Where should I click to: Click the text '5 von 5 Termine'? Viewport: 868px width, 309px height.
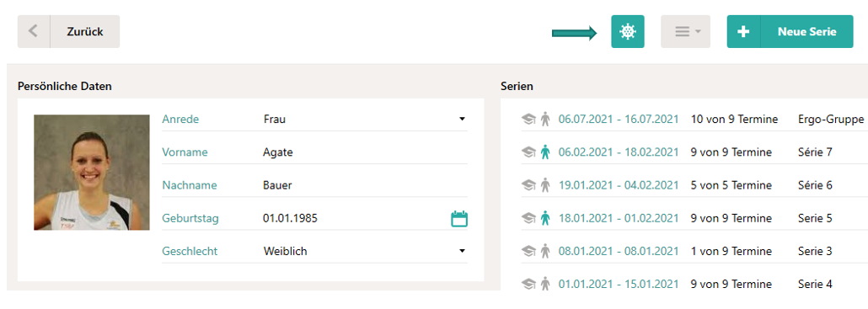coord(731,185)
